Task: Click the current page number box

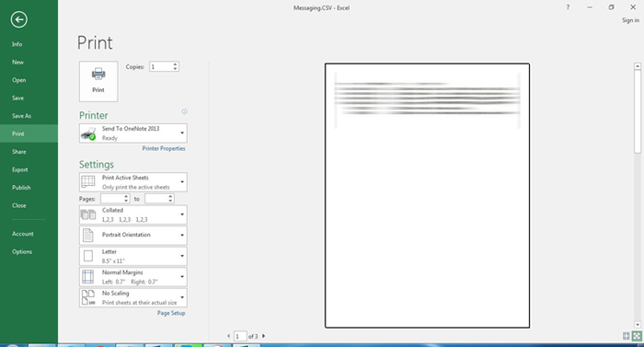Action: click(240, 336)
